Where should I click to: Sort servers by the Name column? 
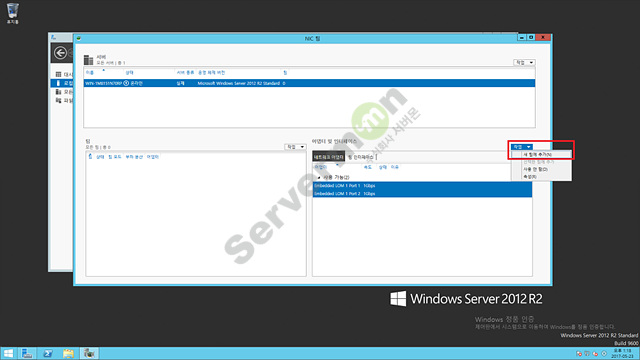(90, 73)
